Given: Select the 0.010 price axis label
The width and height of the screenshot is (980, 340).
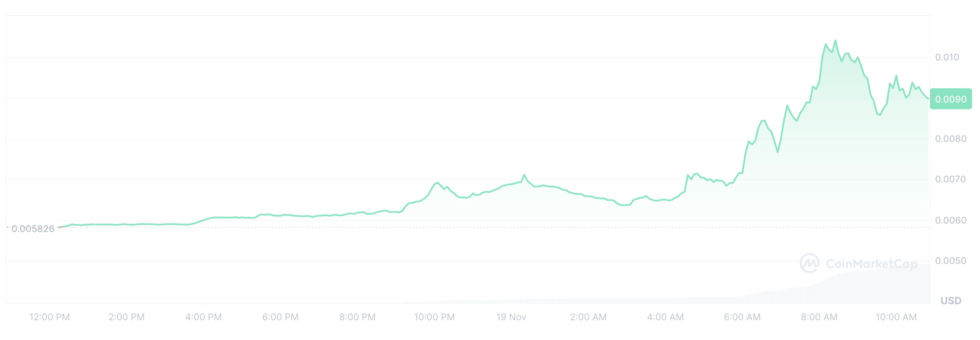Looking at the screenshot, I should pyautogui.click(x=947, y=57).
